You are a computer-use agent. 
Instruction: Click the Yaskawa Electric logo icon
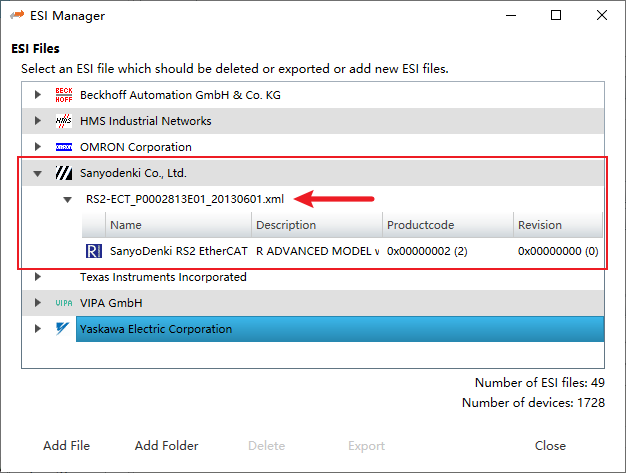click(64, 329)
